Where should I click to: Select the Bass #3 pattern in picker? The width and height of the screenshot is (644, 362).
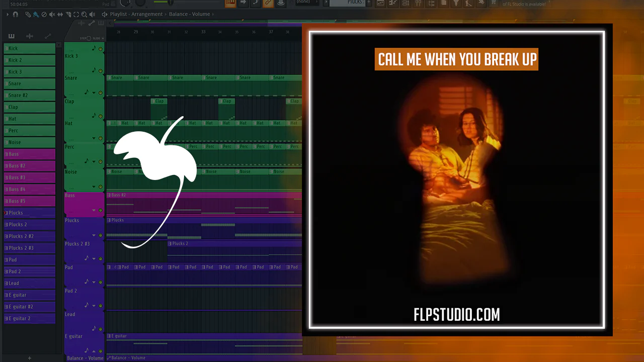pyautogui.click(x=30, y=177)
